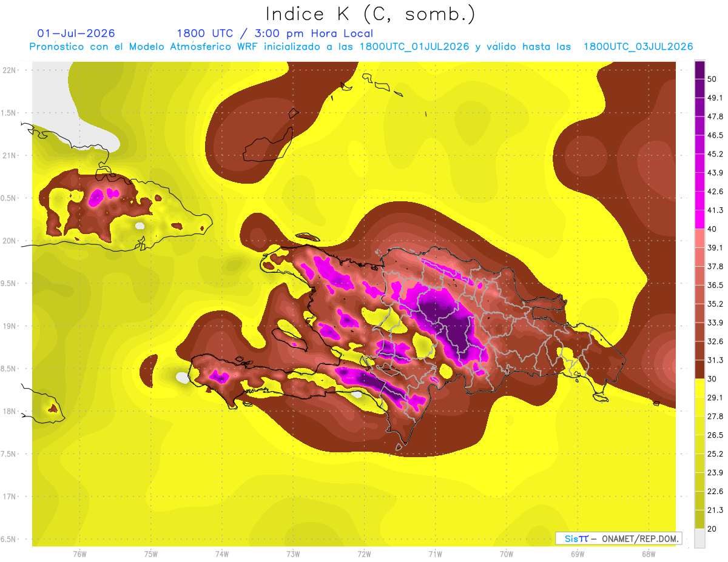Click the "1800 UTC / 3:00 pm Hora Local" text
This screenshot has width=728, height=562.
coord(275,33)
